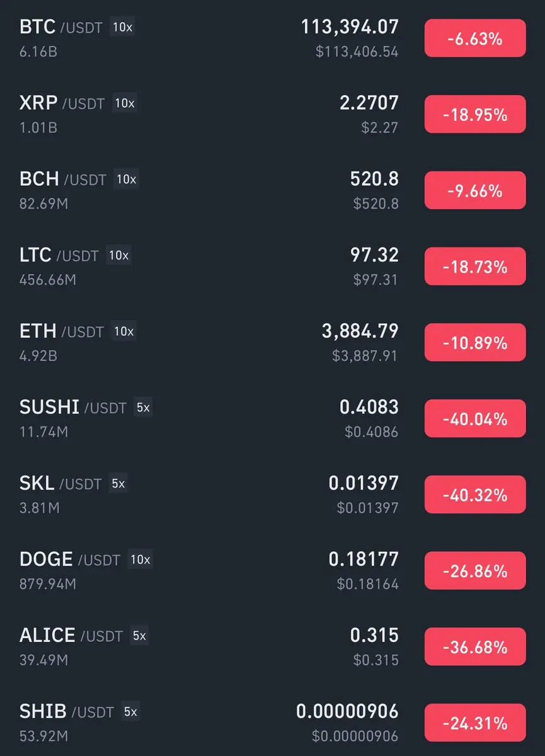This screenshot has height=756, width=545.
Task: Click the SKL -40.32% change badge
Action: pos(474,495)
